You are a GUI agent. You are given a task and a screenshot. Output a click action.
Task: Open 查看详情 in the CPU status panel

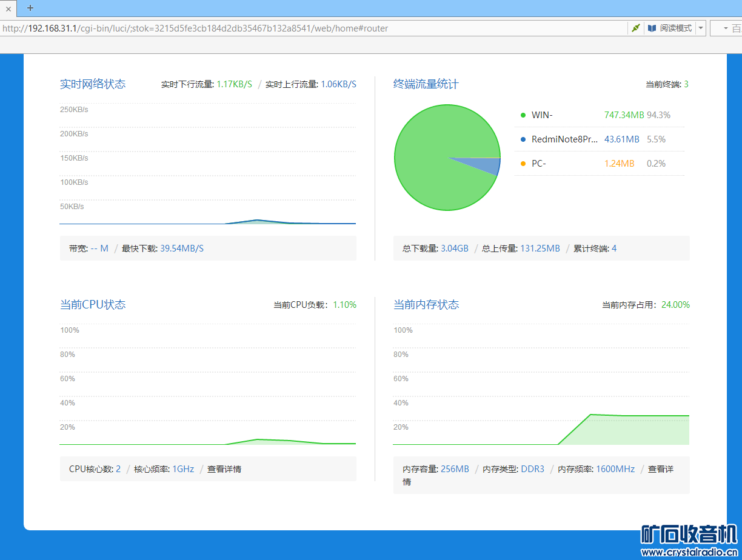224,469
